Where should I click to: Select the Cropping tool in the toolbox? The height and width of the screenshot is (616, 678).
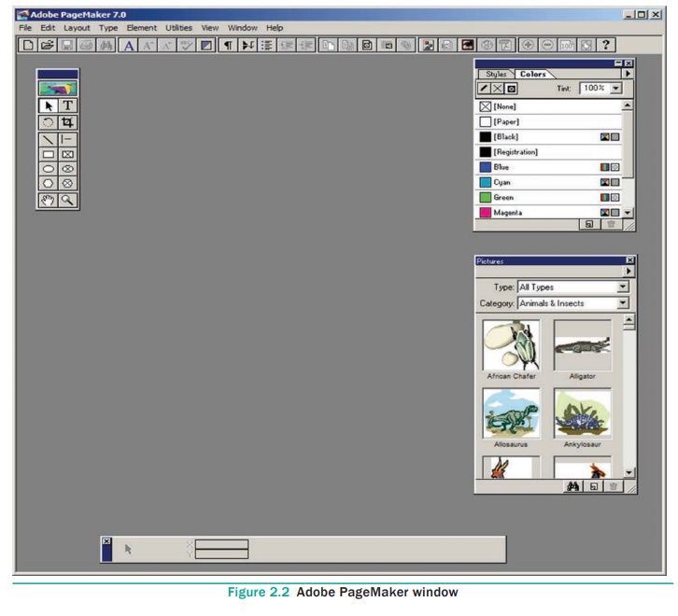click(67, 122)
